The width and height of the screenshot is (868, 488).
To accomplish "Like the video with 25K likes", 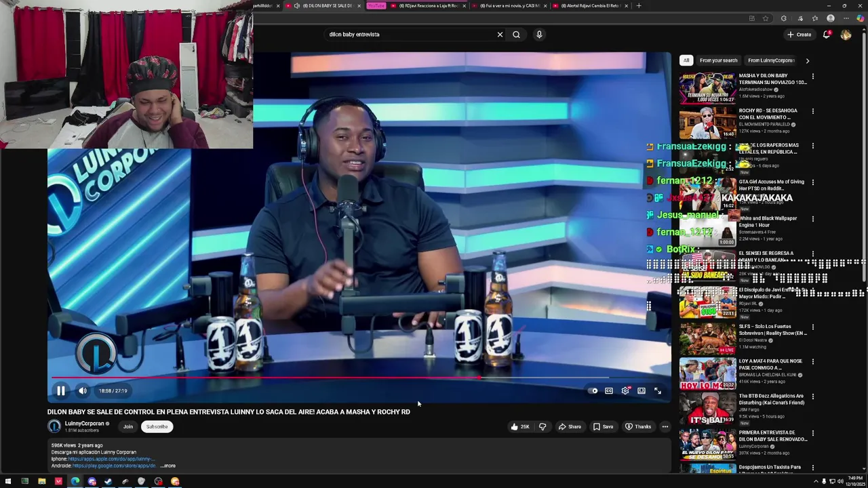I will click(520, 426).
